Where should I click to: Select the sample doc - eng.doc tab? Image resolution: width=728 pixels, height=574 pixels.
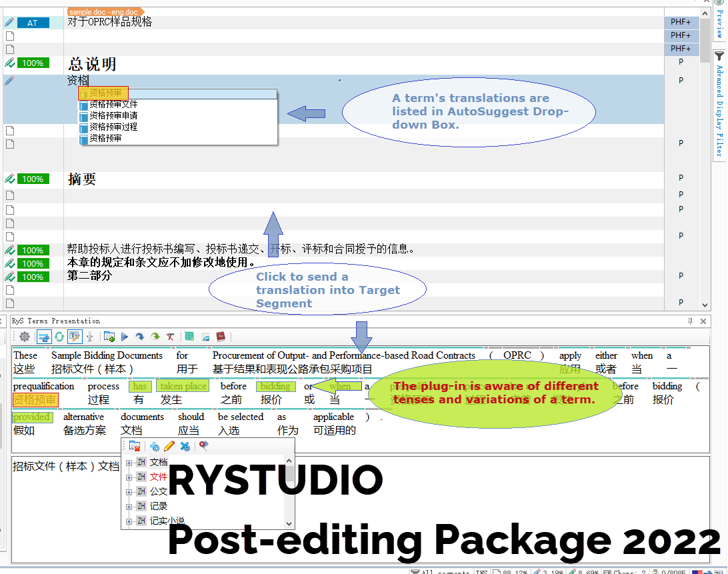[105, 11]
